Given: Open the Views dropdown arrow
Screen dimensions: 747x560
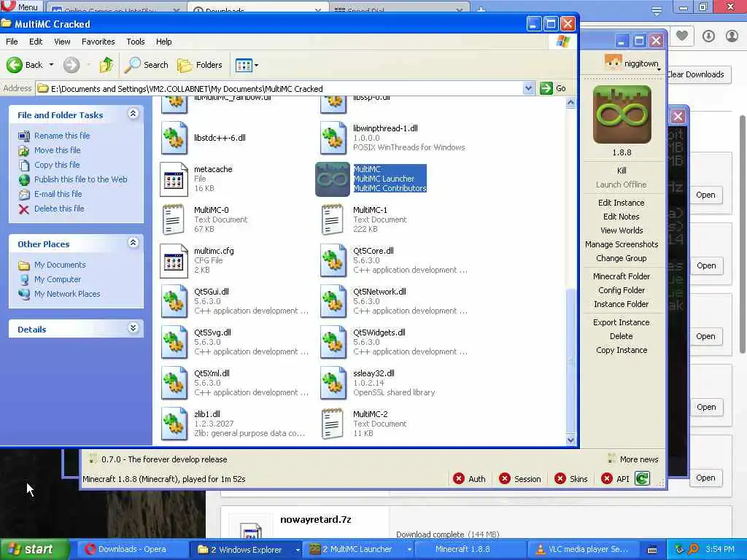Looking at the screenshot, I should 256,65.
